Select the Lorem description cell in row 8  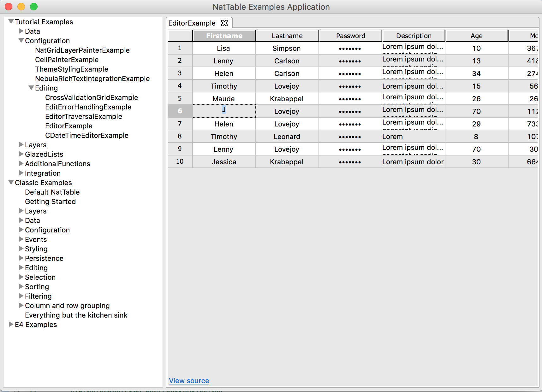pos(414,136)
